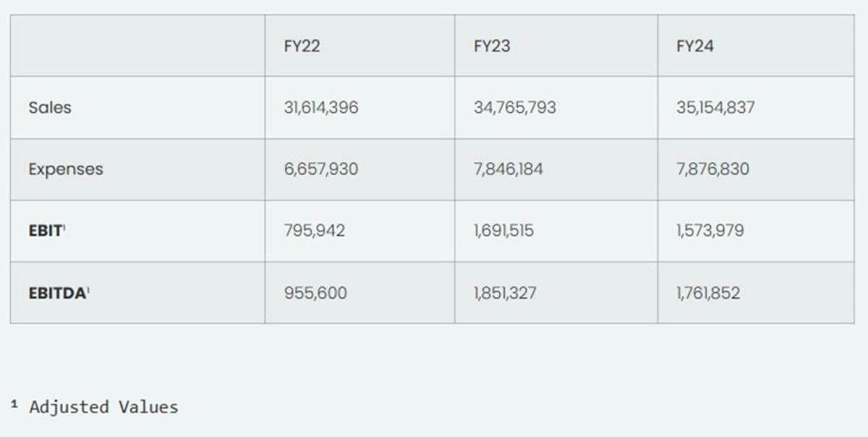The height and width of the screenshot is (437, 868).
Task: Click the Adjusted Values footnote text
Action: [103, 407]
